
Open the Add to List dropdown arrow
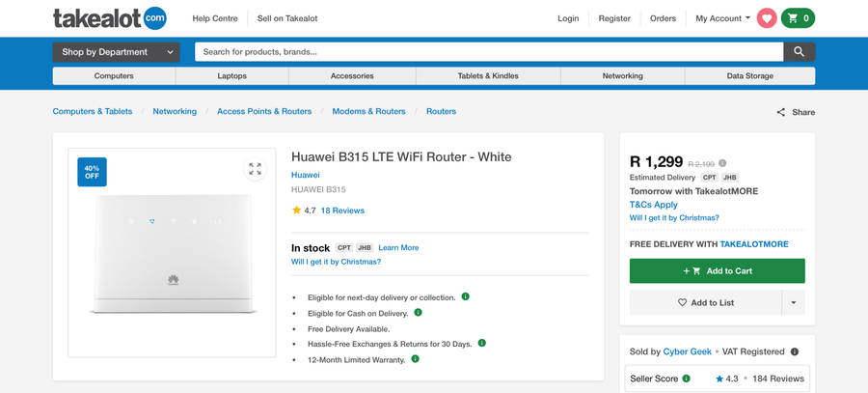(x=793, y=302)
